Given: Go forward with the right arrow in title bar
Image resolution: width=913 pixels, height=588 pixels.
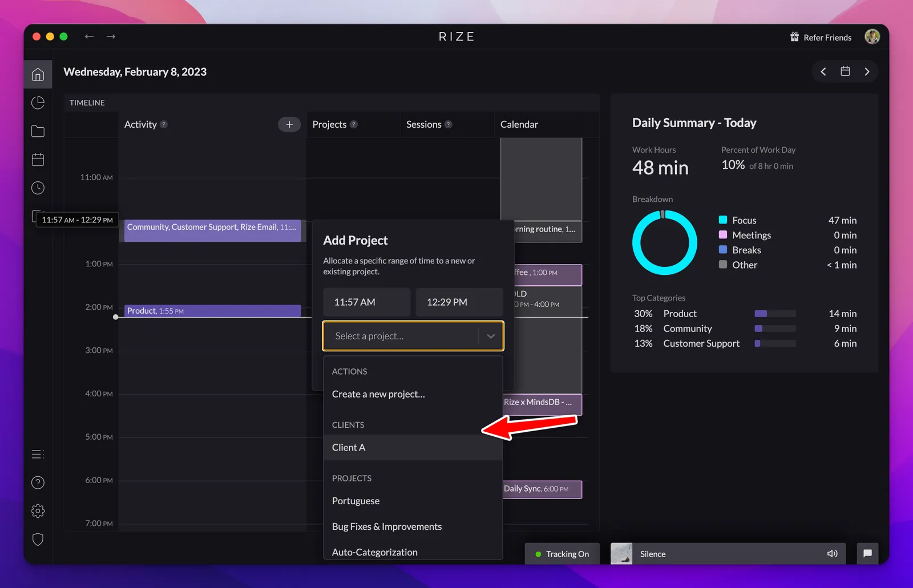Looking at the screenshot, I should coord(111,37).
